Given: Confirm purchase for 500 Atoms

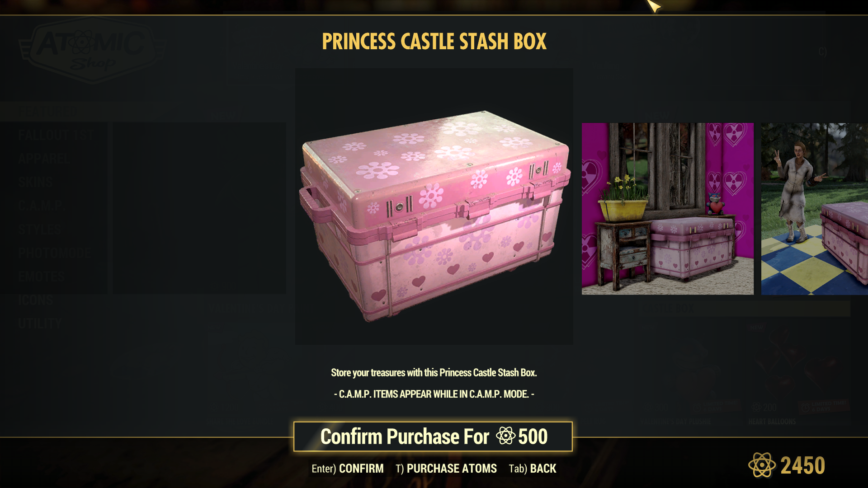Looking at the screenshot, I should pos(433,436).
